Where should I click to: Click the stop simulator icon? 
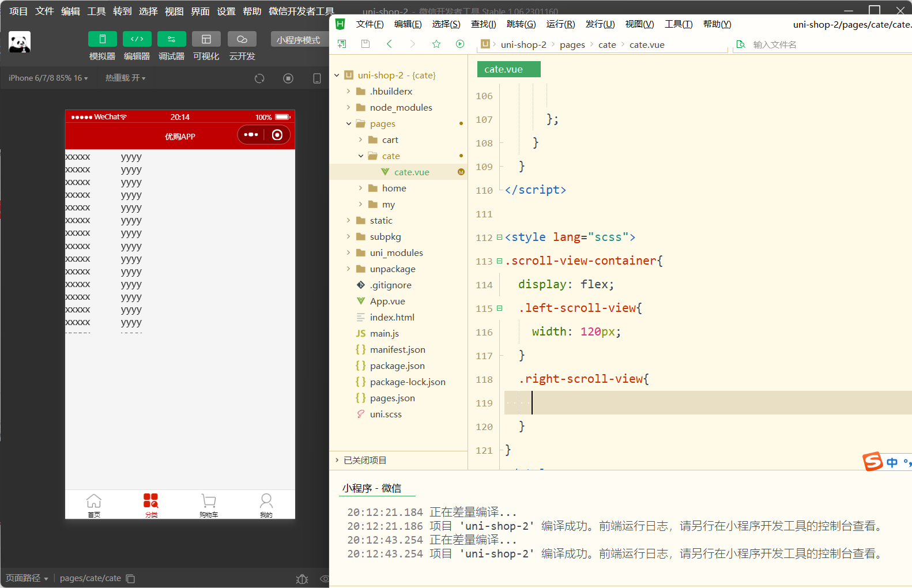[288, 78]
